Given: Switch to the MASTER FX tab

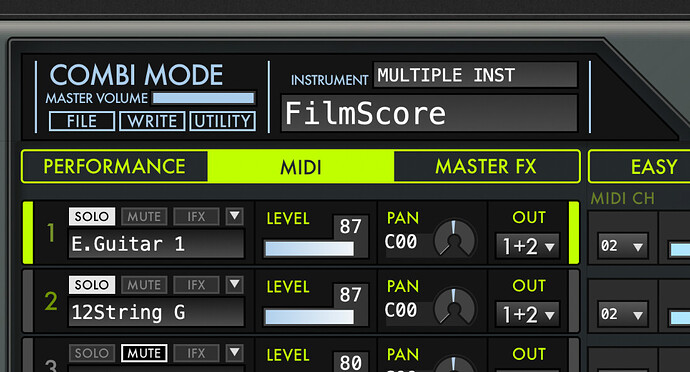Looking at the screenshot, I should 486,166.
